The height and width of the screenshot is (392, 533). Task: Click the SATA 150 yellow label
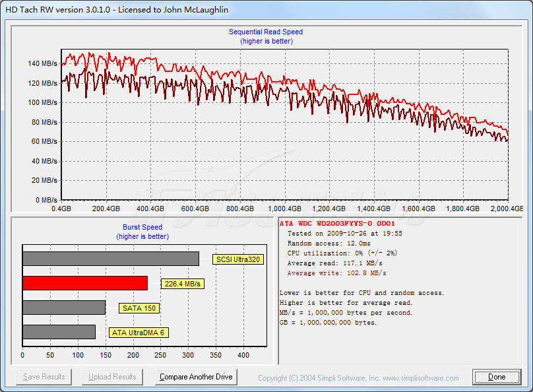pyautogui.click(x=139, y=308)
